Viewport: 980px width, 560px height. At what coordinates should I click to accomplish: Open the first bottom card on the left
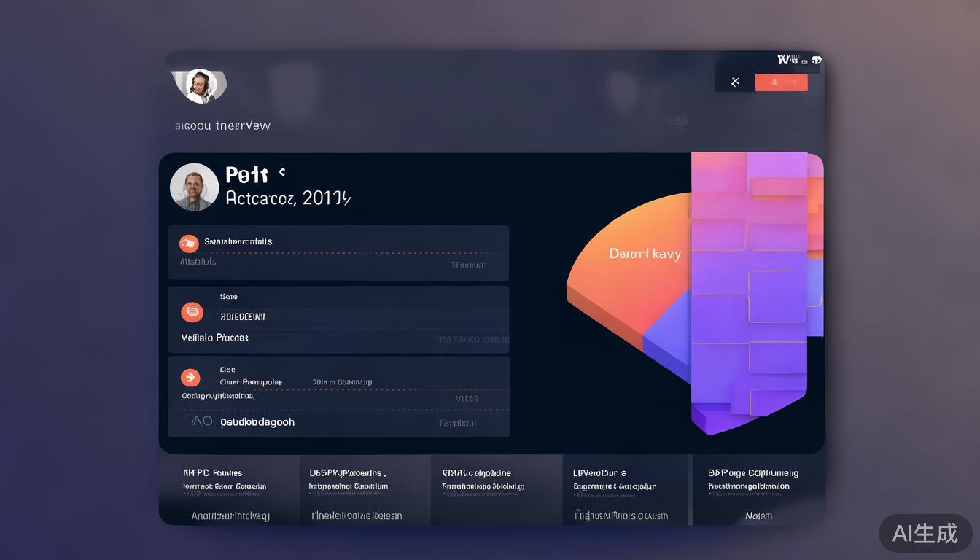click(229, 490)
